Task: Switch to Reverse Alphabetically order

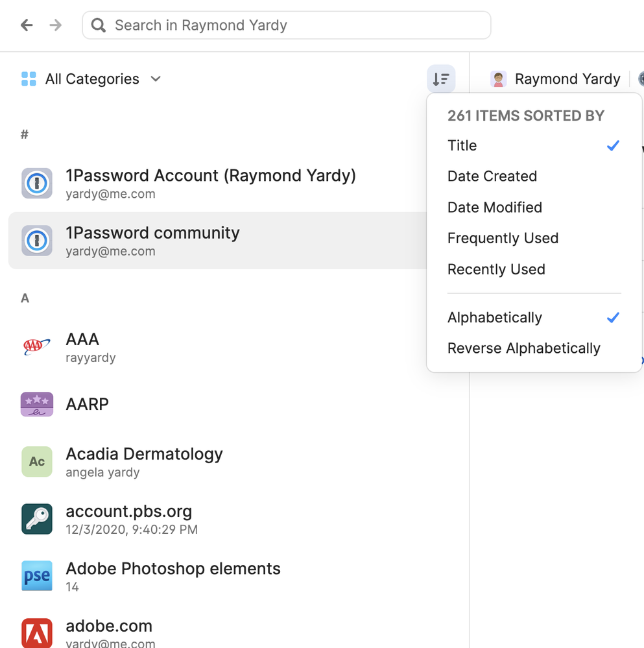Action: coord(523,348)
